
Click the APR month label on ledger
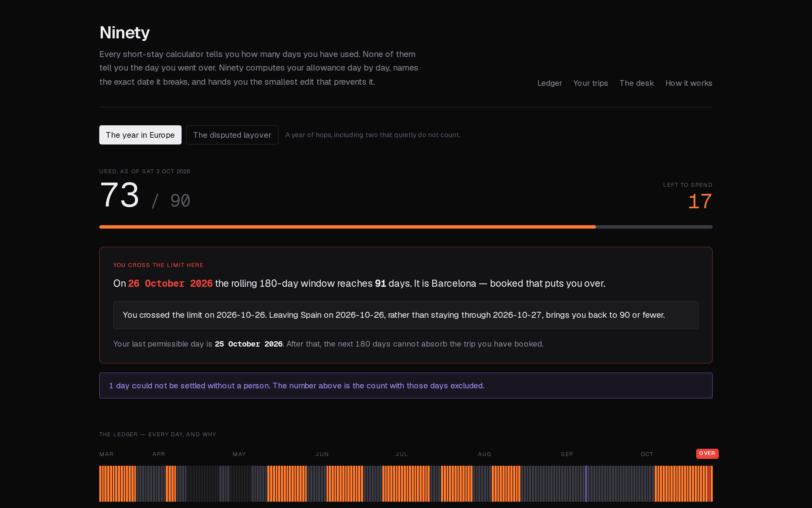(x=159, y=454)
